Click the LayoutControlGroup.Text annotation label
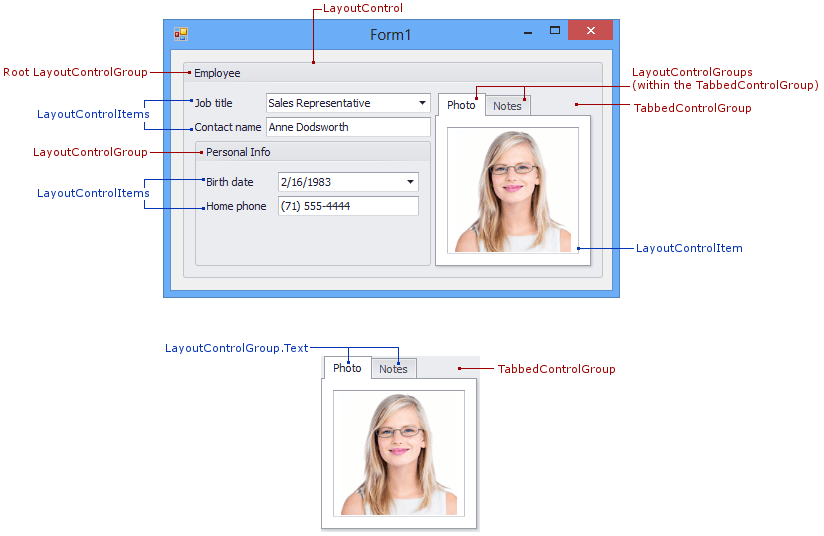This screenshot has width=824, height=536. point(236,348)
